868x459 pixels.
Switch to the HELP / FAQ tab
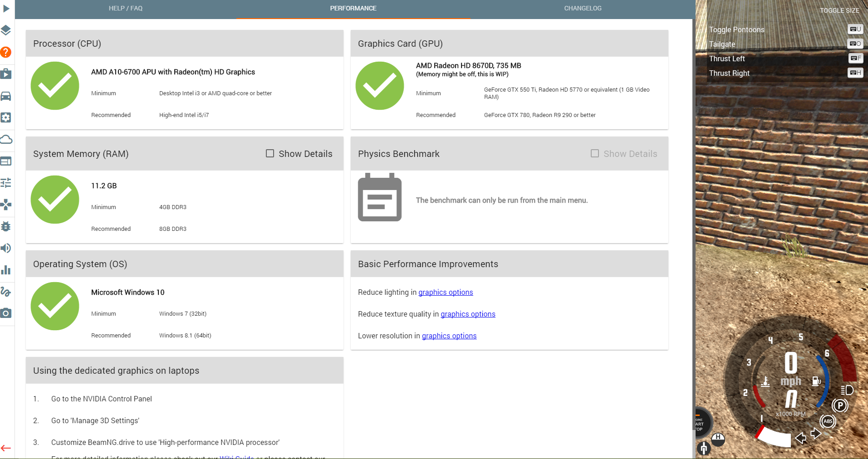point(126,8)
